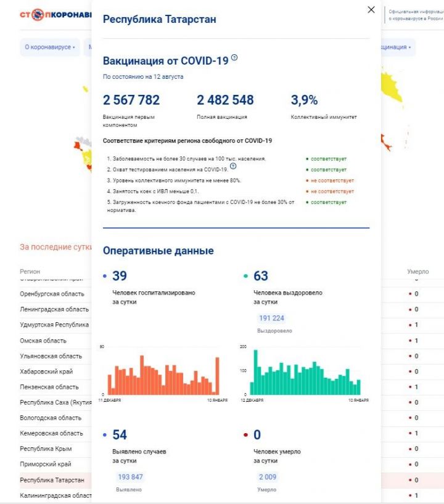Click the По состоянию на 12 августа date

pyautogui.click(x=143, y=76)
